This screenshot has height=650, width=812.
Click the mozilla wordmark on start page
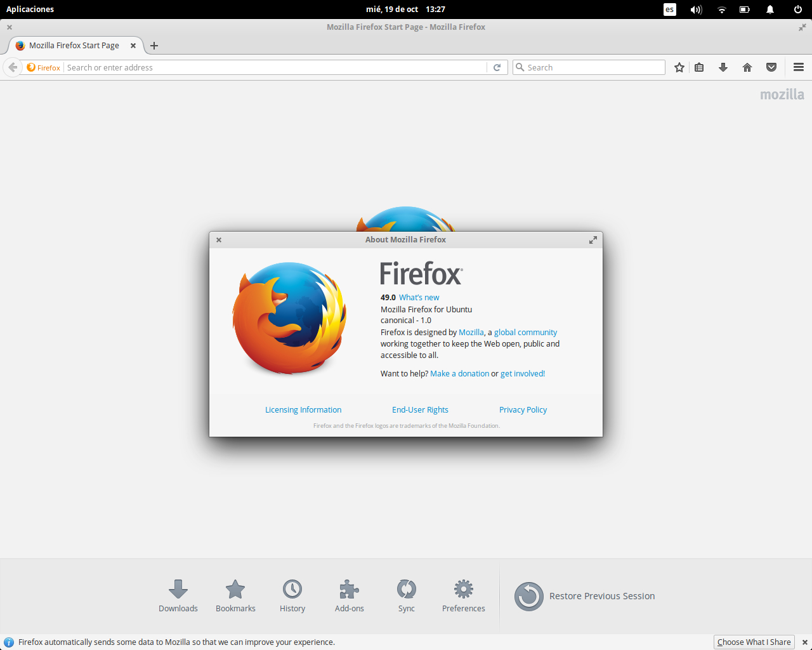coord(782,95)
